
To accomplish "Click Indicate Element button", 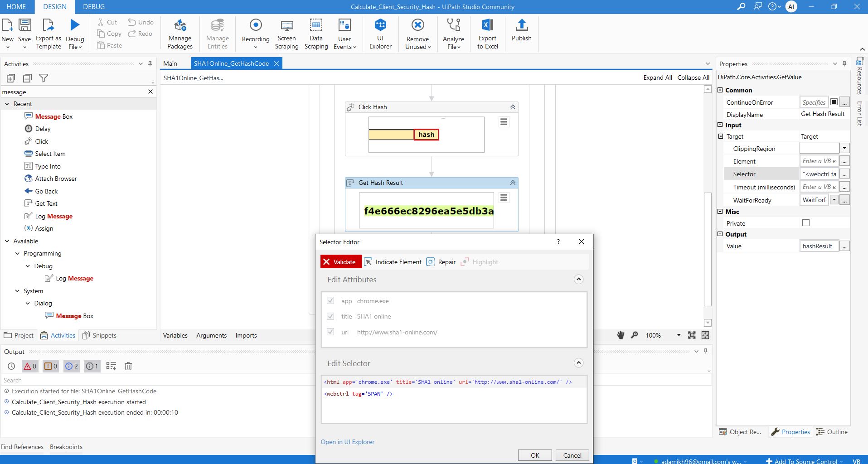I will [393, 262].
